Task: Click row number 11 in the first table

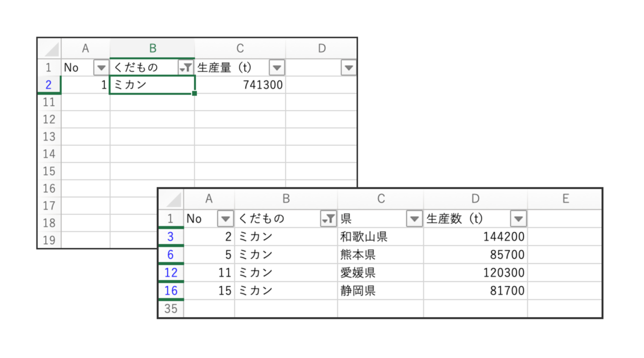Action: [x=49, y=102]
